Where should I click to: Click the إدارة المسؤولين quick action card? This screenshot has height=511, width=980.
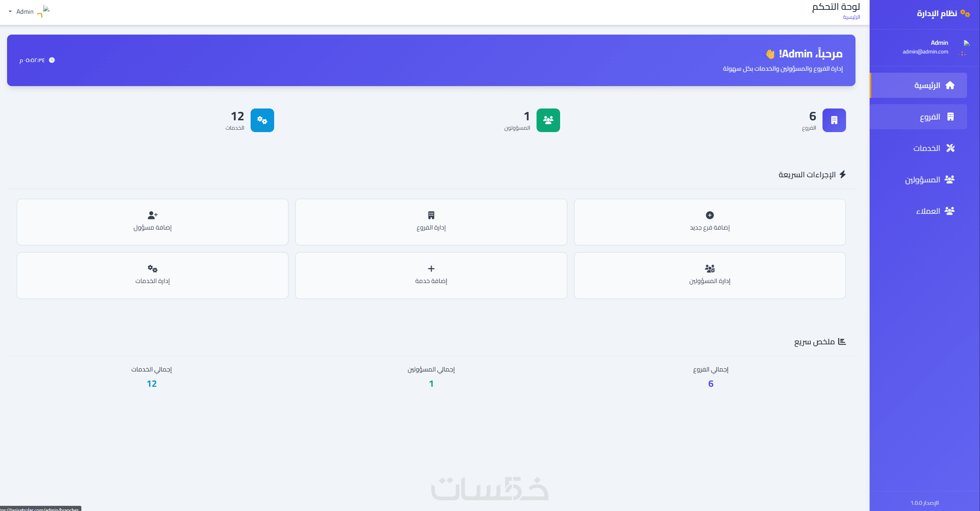point(709,276)
